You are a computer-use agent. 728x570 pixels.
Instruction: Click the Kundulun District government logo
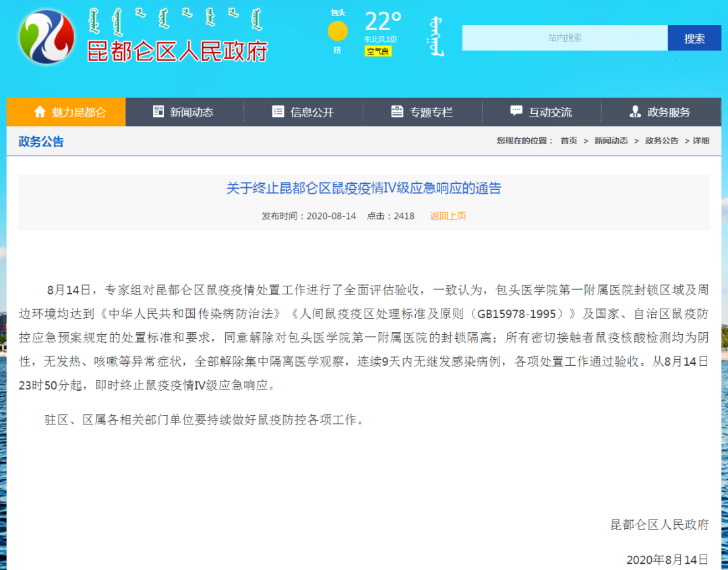47,38
